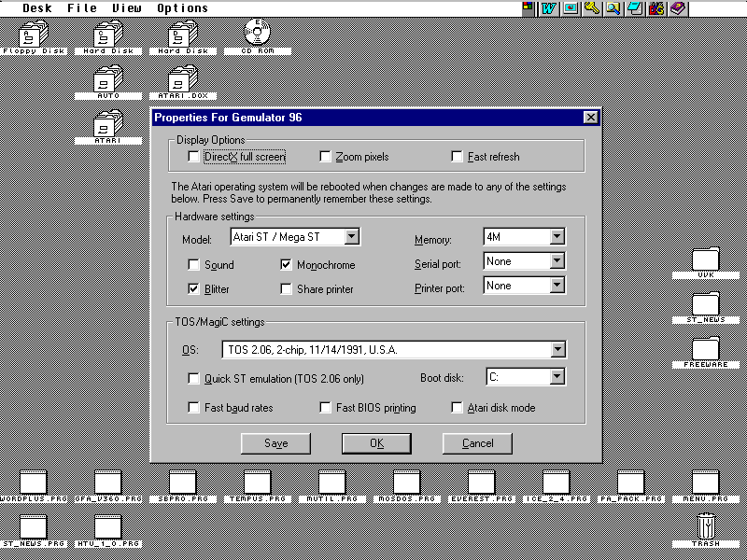Click the yellow key toolbar icon
The image size is (747, 560).
point(592,8)
